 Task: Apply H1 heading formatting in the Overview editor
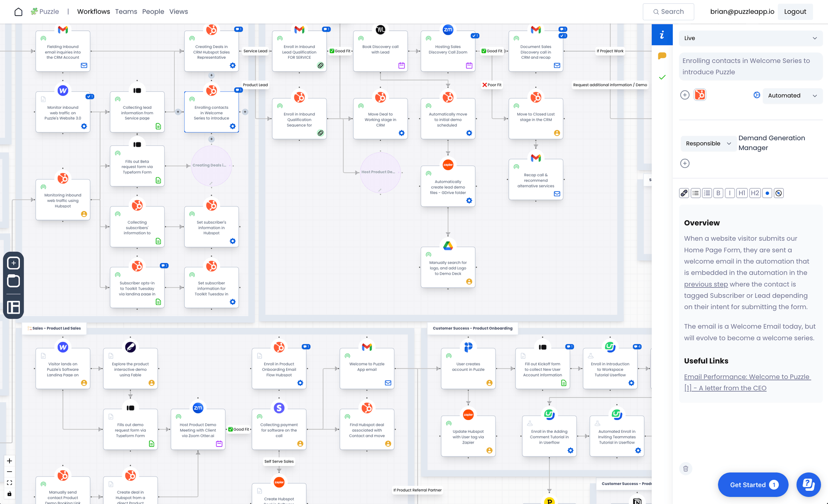tap(741, 193)
